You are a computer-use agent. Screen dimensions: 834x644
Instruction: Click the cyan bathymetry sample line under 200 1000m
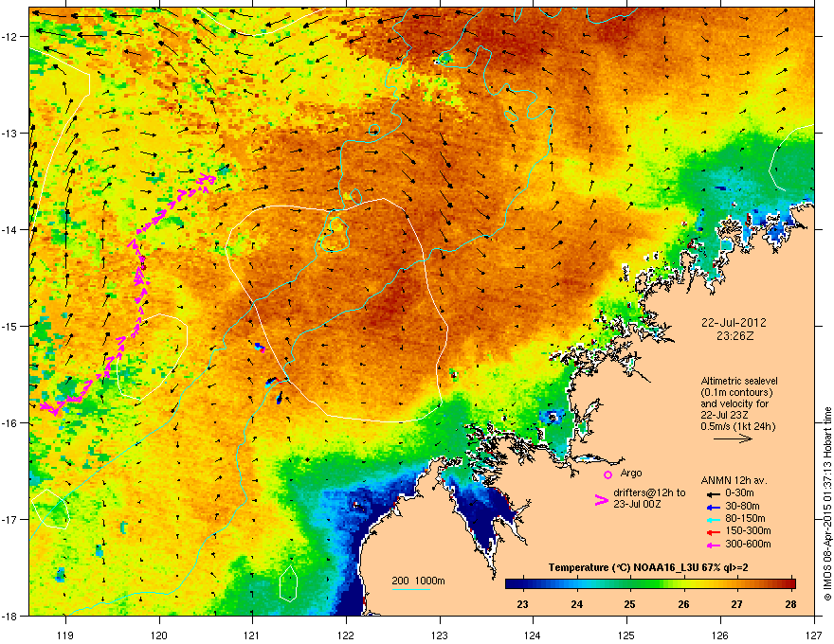pyautogui.click(x=410, y=589)
